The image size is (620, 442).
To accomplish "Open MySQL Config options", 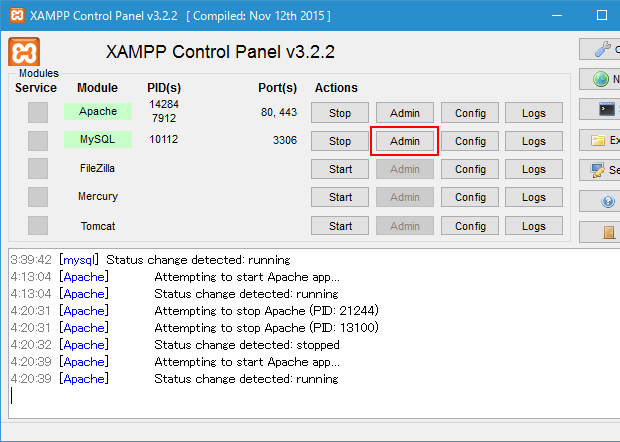I will click(x=470, y=141).
